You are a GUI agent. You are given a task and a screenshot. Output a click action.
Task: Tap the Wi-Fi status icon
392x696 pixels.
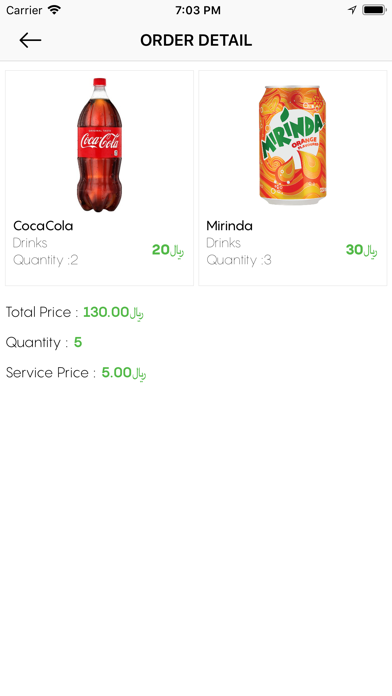pyautogui.click(x=54, y=10)
